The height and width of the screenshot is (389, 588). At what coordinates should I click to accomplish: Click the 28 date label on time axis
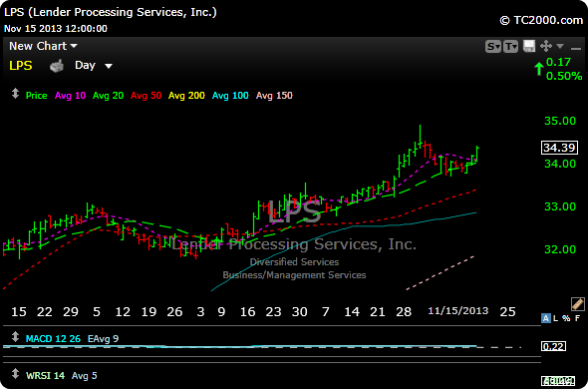(404, 311)
